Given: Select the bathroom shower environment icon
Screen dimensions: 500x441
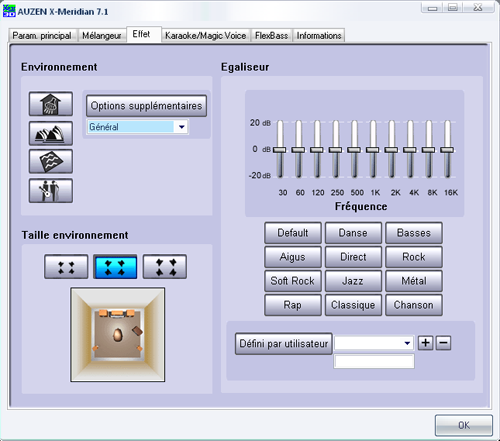Looking at the screenshot, I should (x=51, y=104).
